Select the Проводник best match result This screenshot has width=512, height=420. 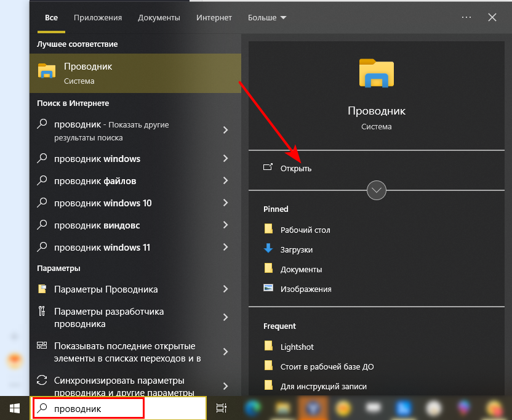135,73
